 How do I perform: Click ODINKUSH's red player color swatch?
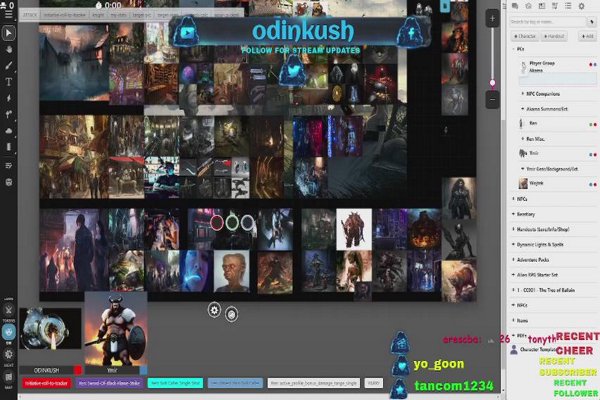(78, 370)
